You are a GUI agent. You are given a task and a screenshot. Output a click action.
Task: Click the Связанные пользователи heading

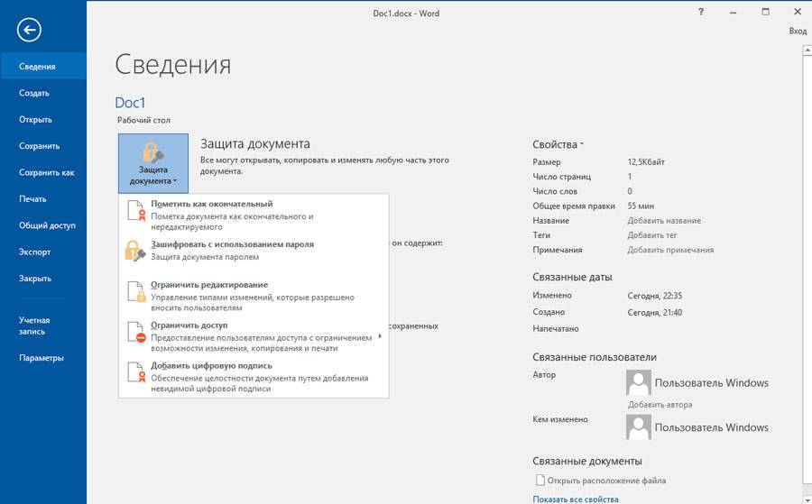tap(595, 357)
